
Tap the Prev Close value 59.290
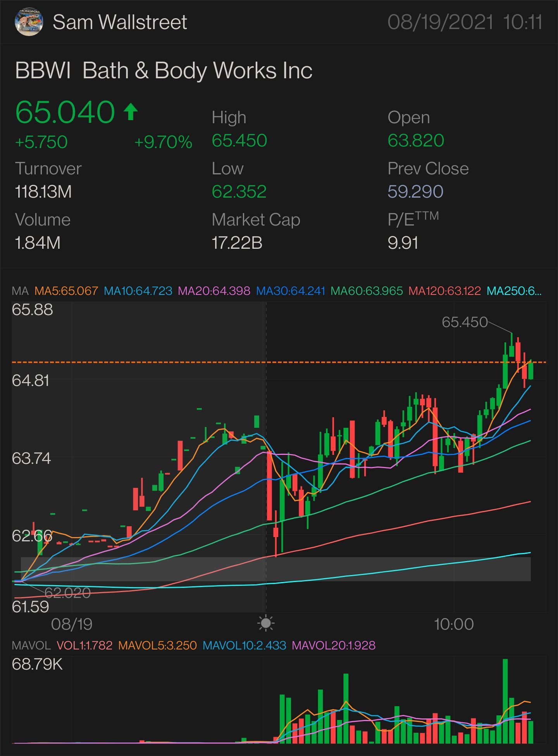(x=415, y=191)
